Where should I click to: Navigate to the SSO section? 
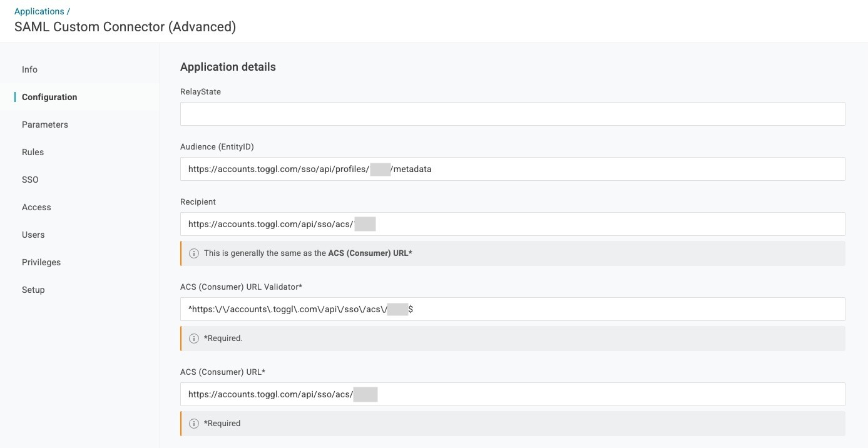[x=30, y=180]
